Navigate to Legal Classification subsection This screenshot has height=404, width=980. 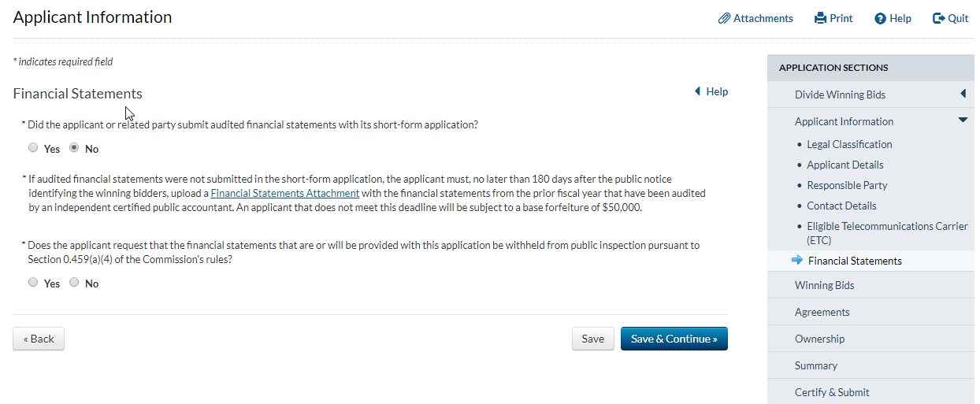(849, 144)
